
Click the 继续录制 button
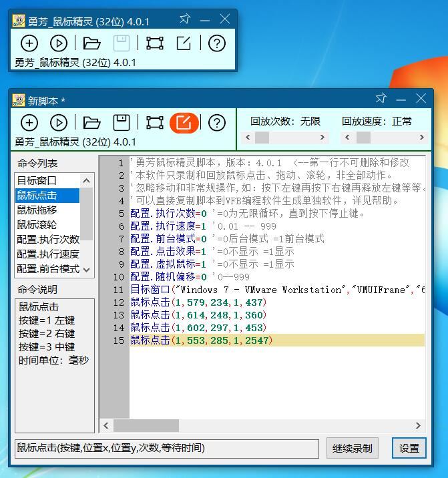pyautogui.click(x=353, y=448)
